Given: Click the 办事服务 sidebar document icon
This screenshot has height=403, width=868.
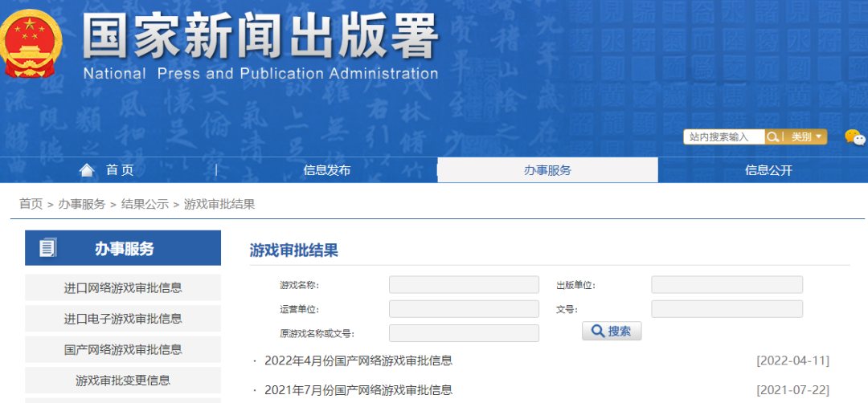Looking at the screenshot, I should pos(48,248).
